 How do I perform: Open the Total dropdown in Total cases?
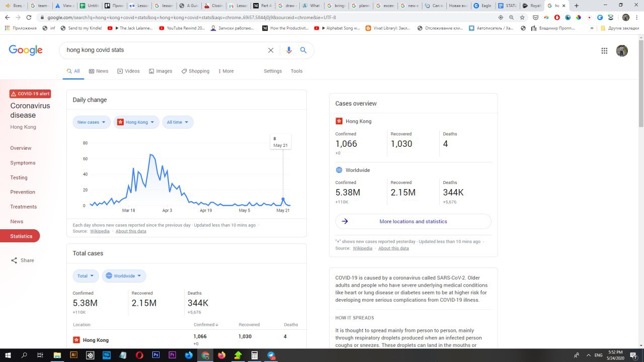pyautogui.click(x=86, y=276)
